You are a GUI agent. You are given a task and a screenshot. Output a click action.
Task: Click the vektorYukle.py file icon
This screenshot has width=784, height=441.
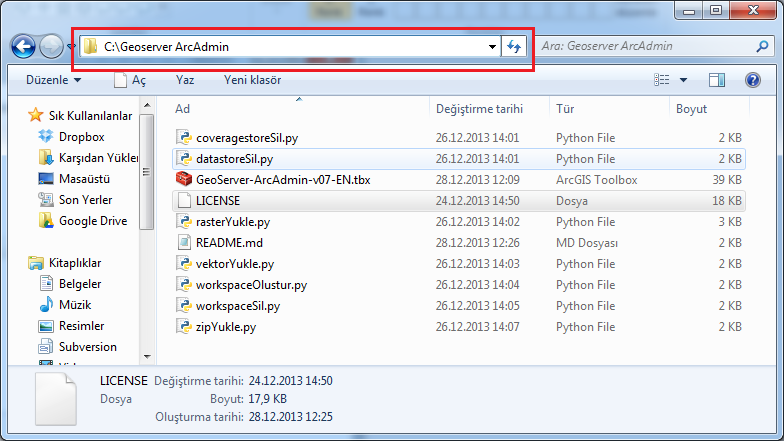pyautogui.click(x=184, y=264)
